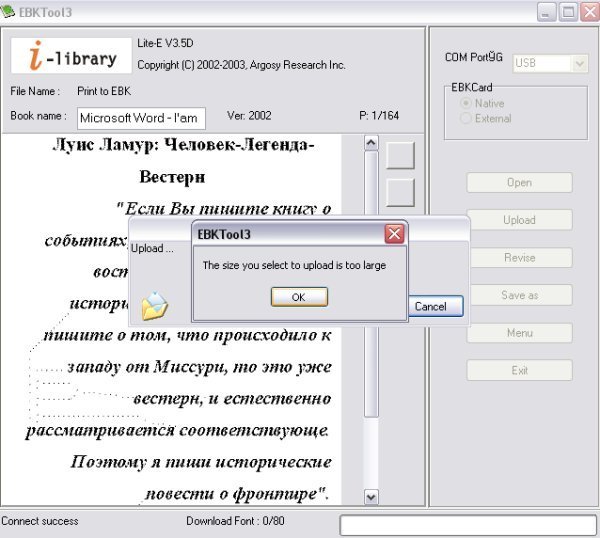Click the preview scrollbar up arrow

371,143
